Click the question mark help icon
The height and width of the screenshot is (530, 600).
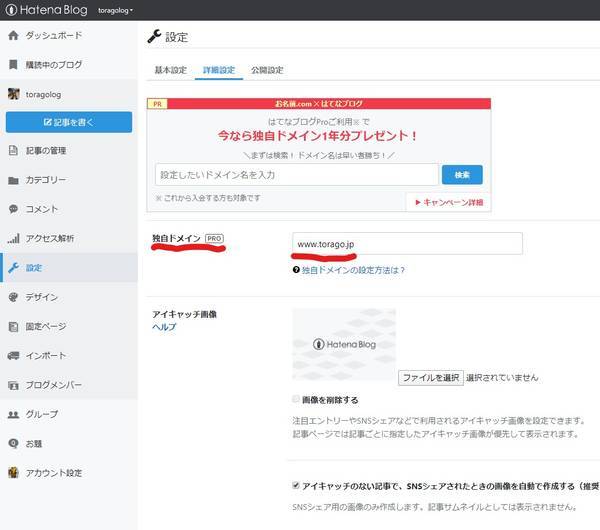coord(296,270)
